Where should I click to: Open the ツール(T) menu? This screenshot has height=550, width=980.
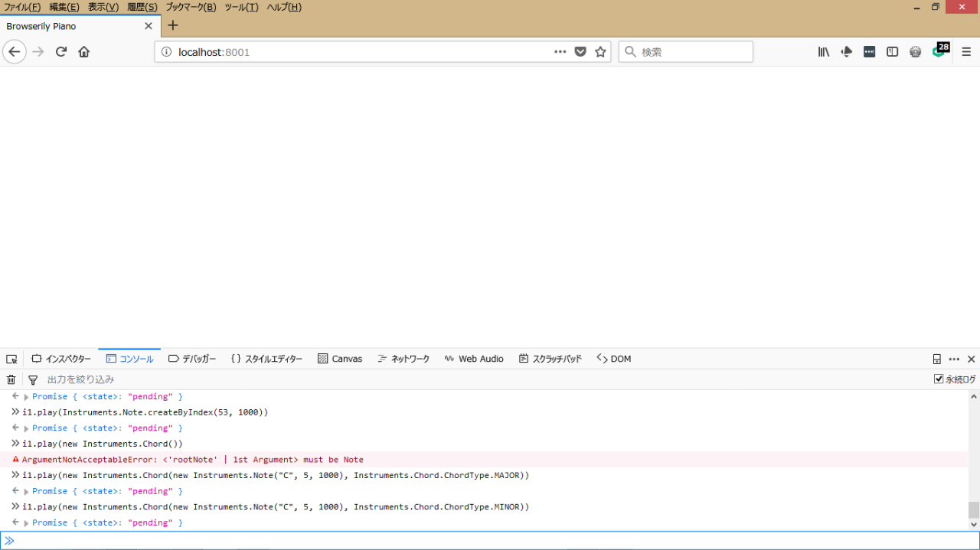241,7
